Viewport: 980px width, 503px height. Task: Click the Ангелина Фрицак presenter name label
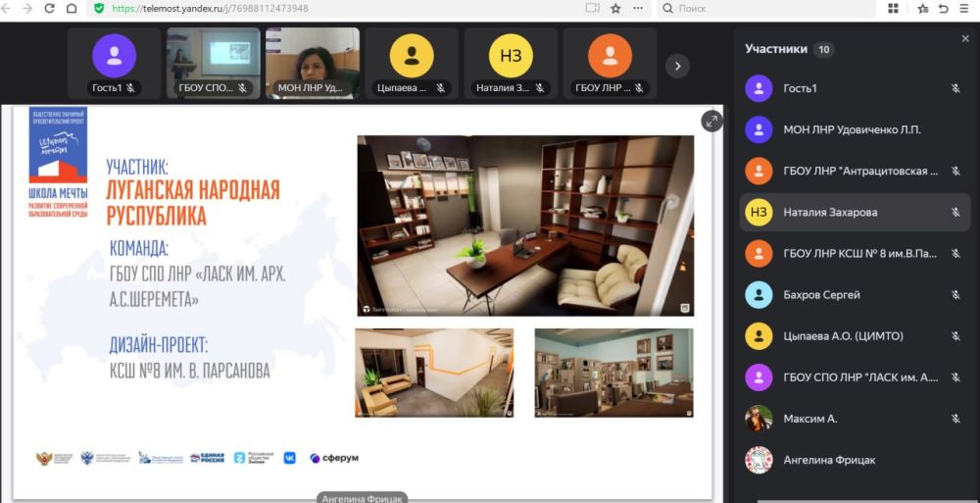[x=363, y=498]
